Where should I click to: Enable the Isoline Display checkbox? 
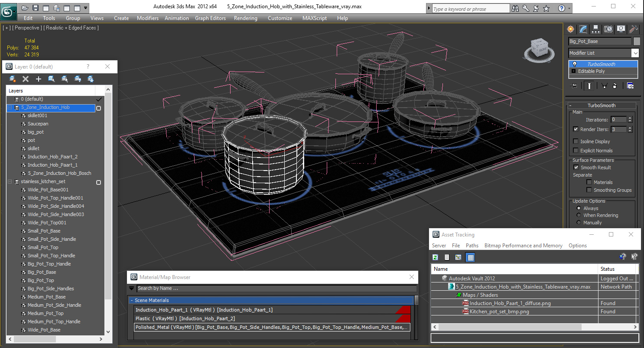[576, 141]
